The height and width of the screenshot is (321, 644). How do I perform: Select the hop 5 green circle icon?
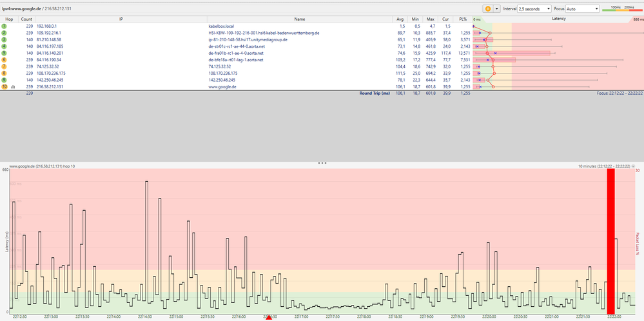[4, 53]
